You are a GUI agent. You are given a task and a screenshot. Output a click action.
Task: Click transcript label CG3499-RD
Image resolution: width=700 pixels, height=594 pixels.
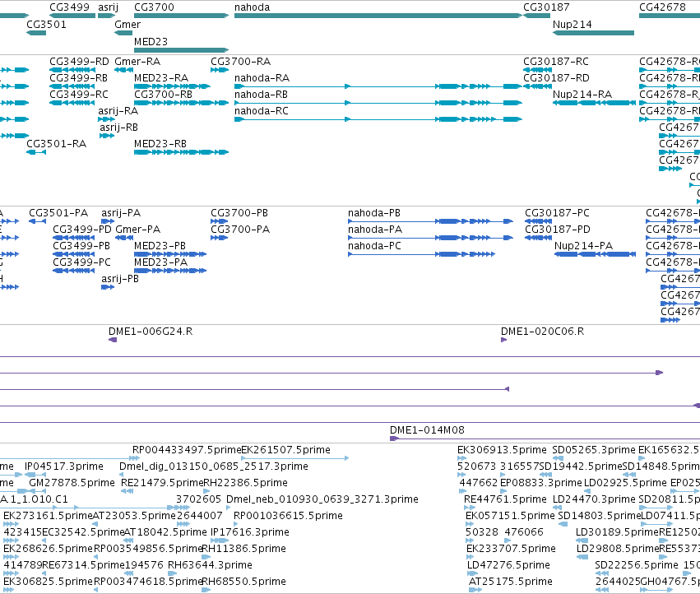pyautogui.click(x=79, y=61)
